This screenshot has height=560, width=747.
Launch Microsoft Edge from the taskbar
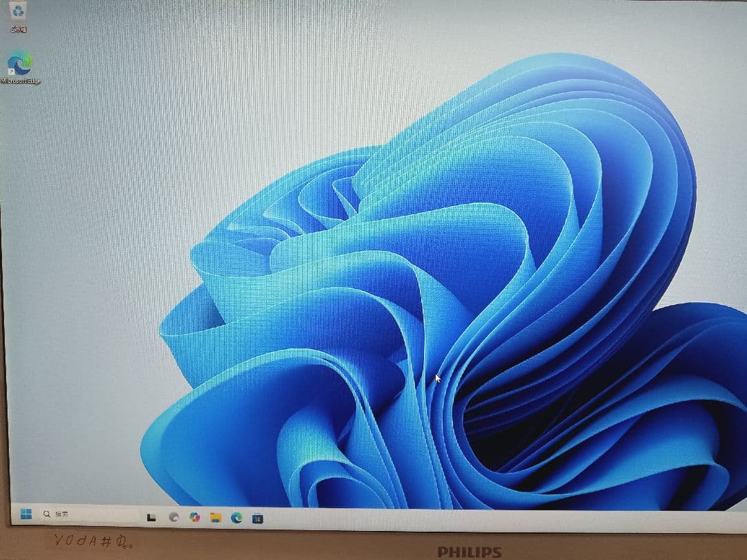237,517
